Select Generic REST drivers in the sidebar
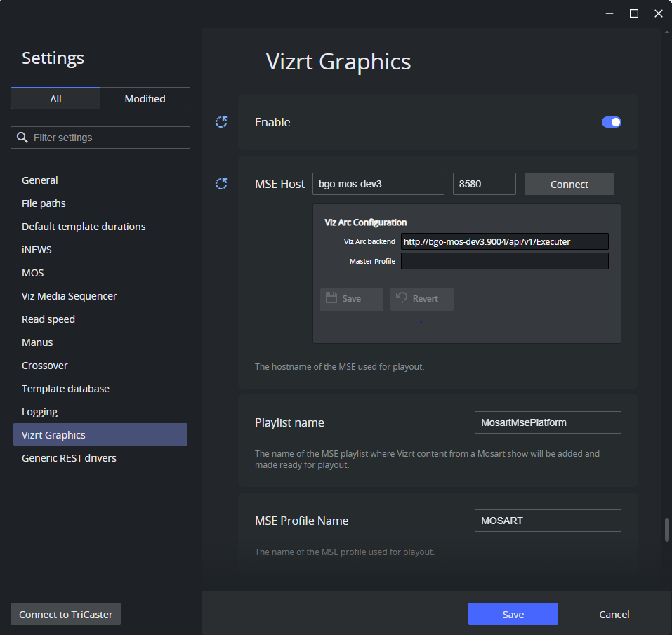 click(68, 457)
